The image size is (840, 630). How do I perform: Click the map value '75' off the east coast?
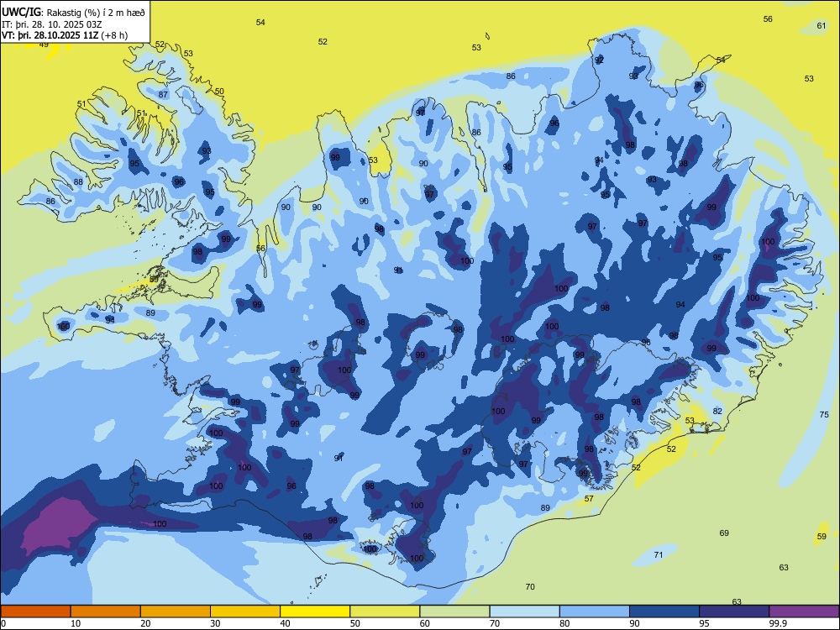click(824, 415)
